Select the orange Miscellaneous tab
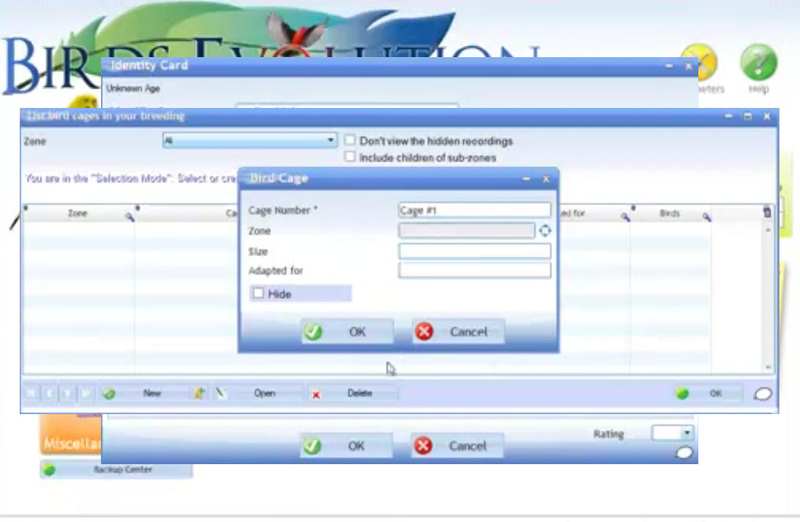This screenshot has height=522, width=800. (70, 434)
